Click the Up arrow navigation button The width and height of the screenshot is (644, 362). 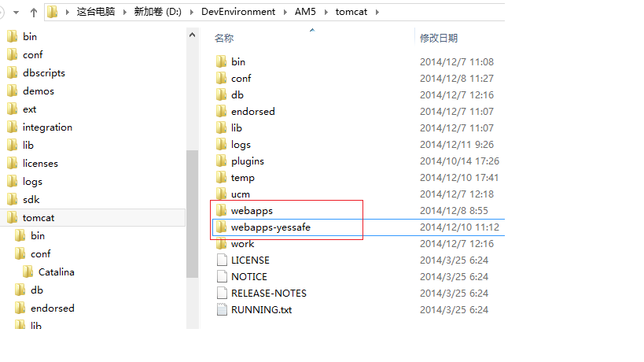coord(34,13)
